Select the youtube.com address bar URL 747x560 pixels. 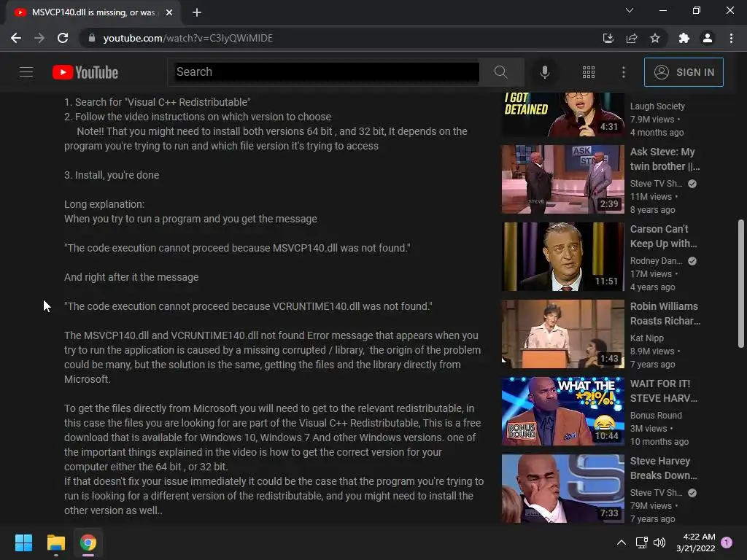coord(187,38)
